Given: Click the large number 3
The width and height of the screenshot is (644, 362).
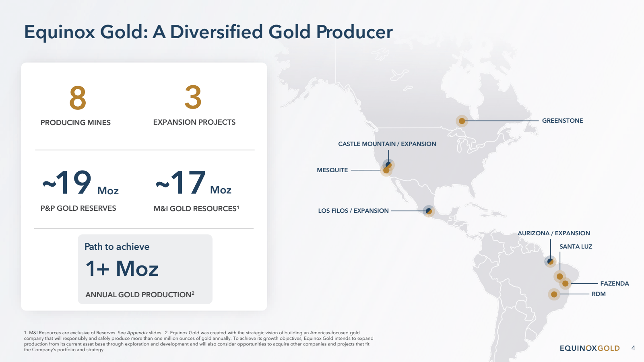Looking at the screenshot, I should click(193, 97).
